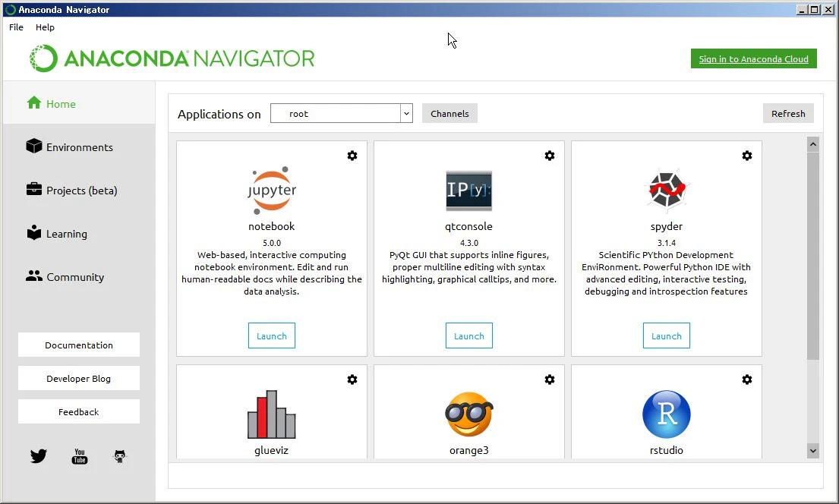The height and width of the screenshot is (504, 839).
Task: Click the IPython qtconsole logo
Action: 468,191
